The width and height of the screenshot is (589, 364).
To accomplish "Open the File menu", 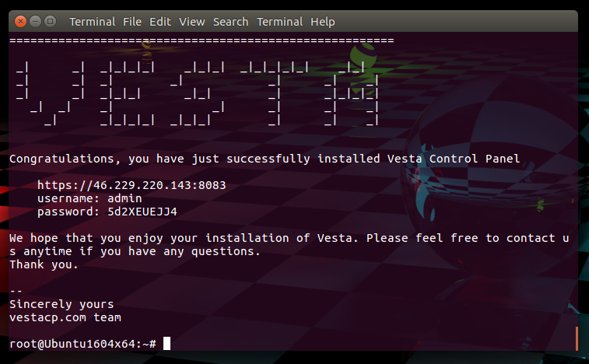I will (132, 22).
